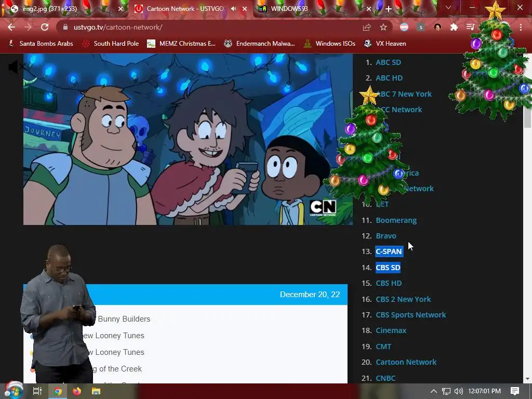Viewport: 532px width, 399px height.
Task: Open File Explorer from taskbar
Action: point(96,391)
